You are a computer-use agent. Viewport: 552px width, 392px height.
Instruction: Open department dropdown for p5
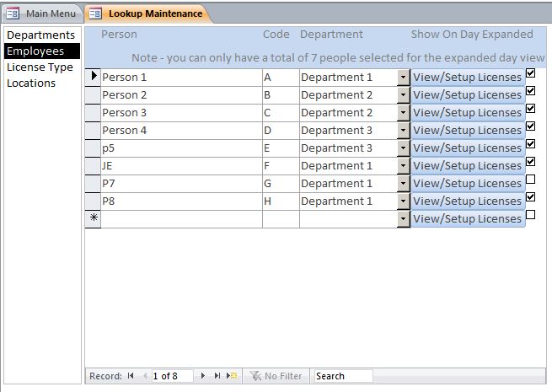(x=403, y=148)
